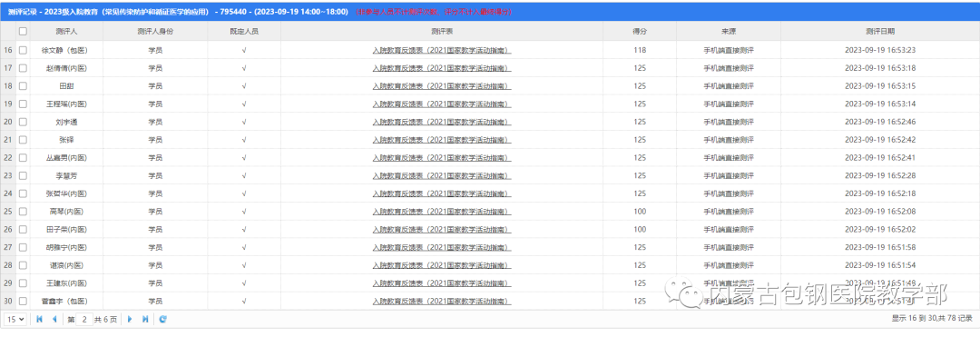Click the 测评人身份 column header

click(x=155, y=31)
